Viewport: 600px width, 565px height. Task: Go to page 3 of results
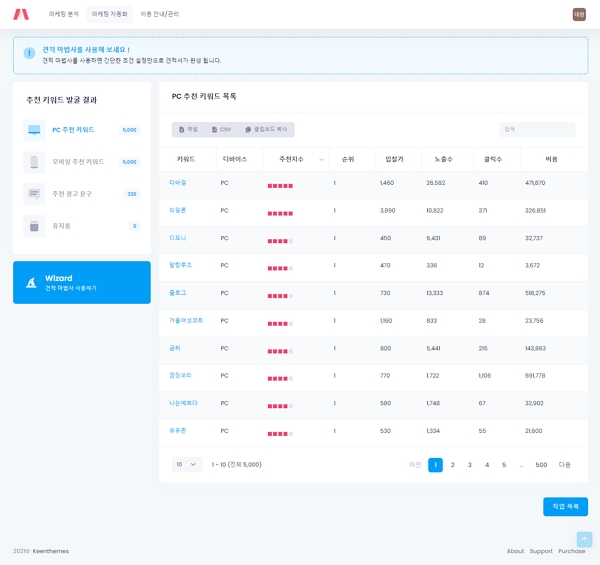(x=470, y=465)
